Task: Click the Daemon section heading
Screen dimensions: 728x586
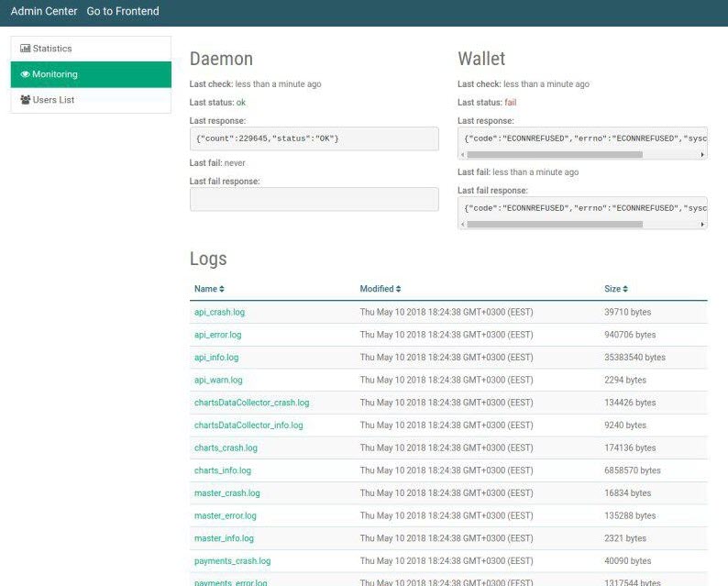Action: pyautogui.click(x=222, y=59)
